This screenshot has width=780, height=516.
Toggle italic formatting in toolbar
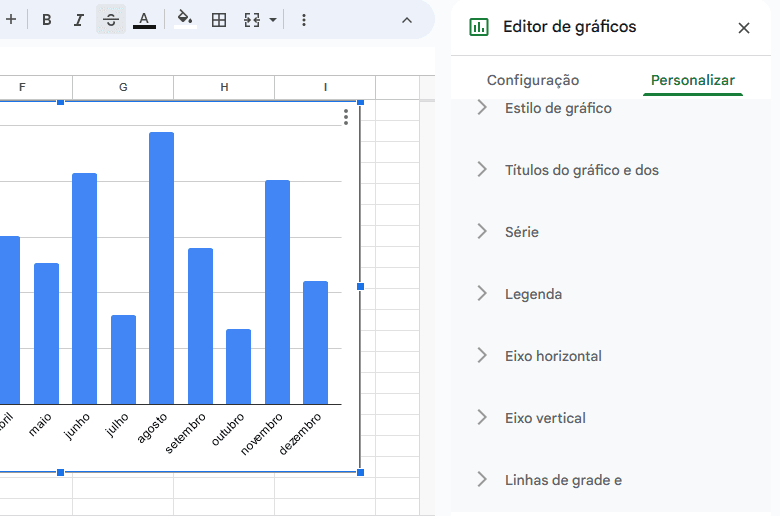pyautogui.click(x=79, y=20)
